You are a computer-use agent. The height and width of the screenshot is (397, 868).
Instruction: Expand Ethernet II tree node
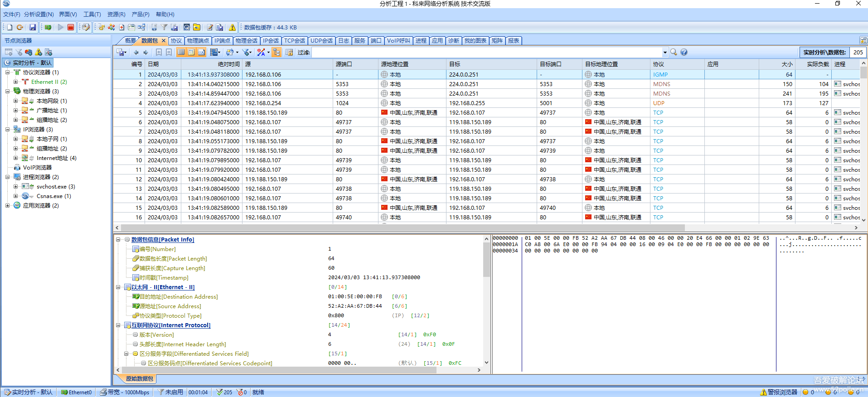[x=15, y=82]
